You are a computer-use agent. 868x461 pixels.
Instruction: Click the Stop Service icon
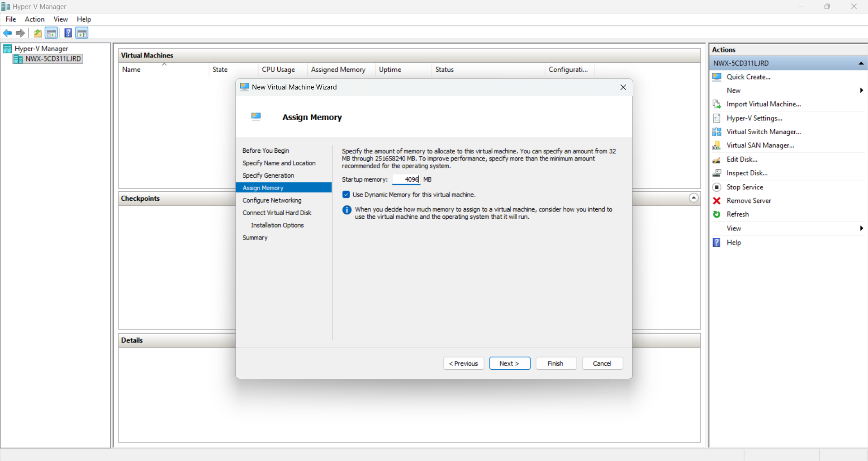tap(716, 187)
